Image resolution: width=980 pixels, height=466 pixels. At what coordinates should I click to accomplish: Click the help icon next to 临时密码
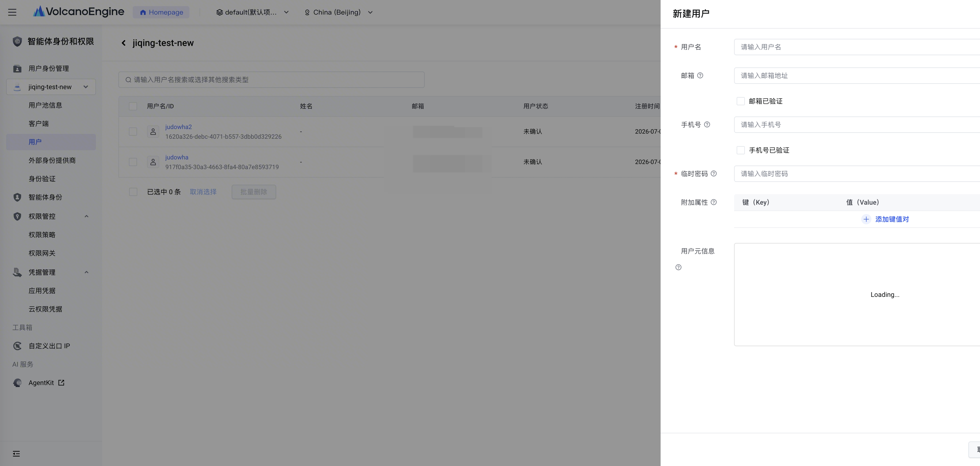714,174
